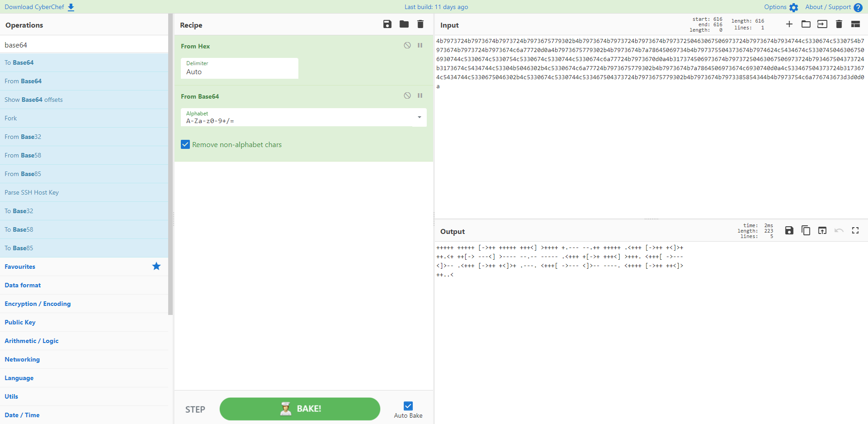Select the To Base32 operation
Screen dimensions: 868x424
pyautogui.click(x=84, y=211)
